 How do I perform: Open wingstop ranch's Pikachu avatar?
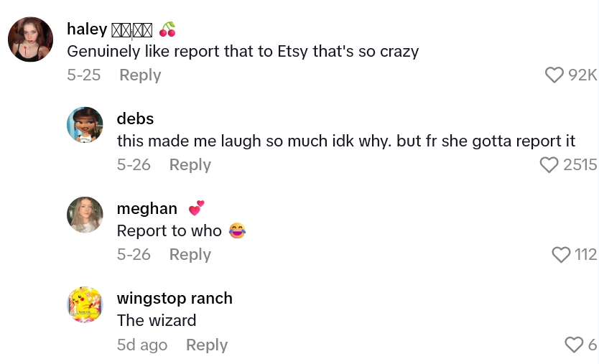coord(85,305)
